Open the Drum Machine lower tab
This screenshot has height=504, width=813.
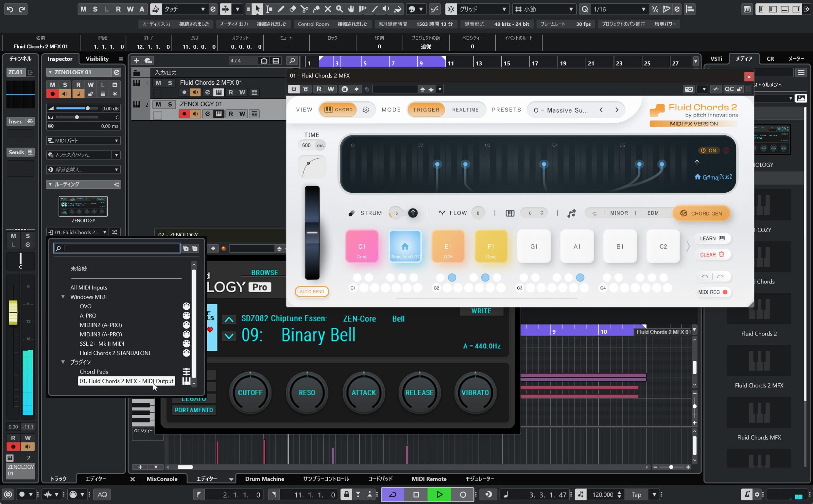click(x=265, y=479)
